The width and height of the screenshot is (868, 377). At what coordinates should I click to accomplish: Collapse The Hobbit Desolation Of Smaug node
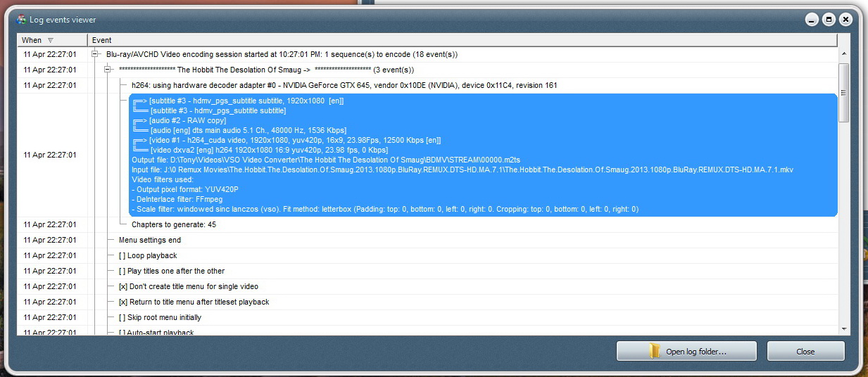click(107, 70)
